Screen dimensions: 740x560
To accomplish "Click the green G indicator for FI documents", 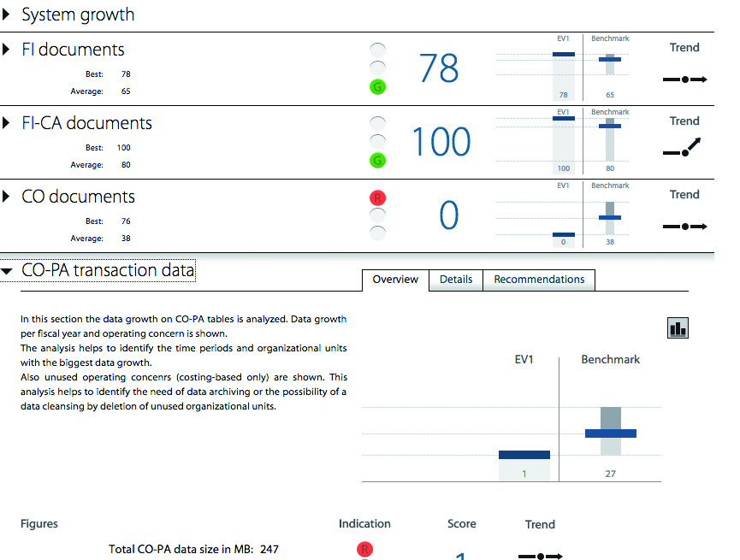I will 377,86.
